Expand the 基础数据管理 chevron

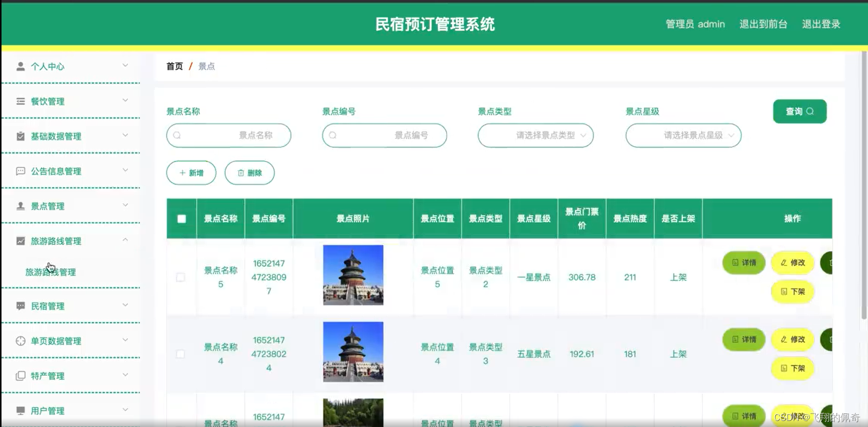coord(125,135)
